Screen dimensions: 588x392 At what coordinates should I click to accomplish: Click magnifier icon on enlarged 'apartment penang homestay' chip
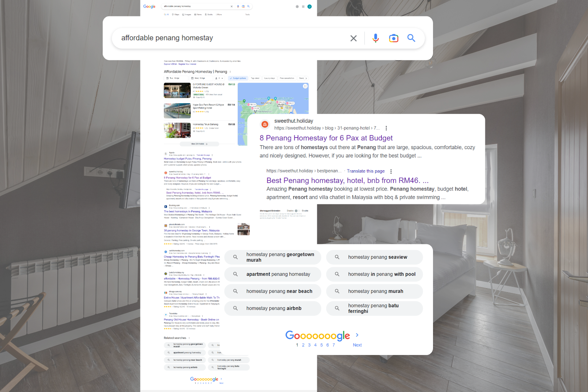(x=236, y=274)
